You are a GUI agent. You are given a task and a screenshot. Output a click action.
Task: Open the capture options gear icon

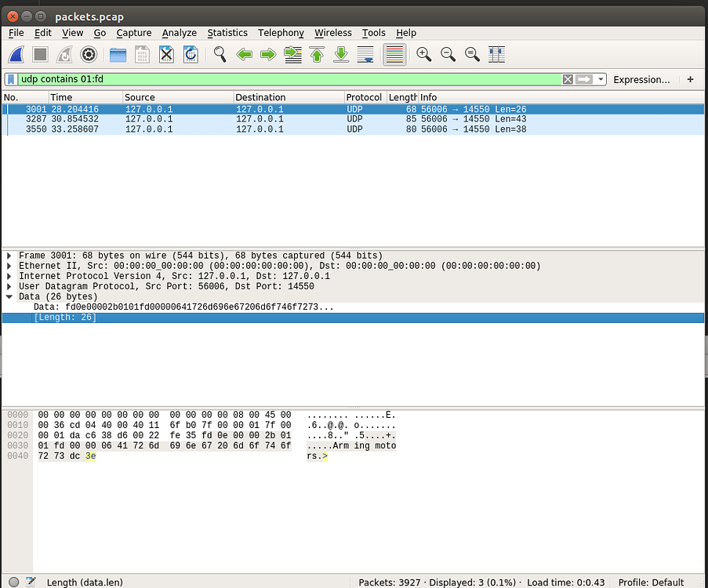click(x=89, y=54)
